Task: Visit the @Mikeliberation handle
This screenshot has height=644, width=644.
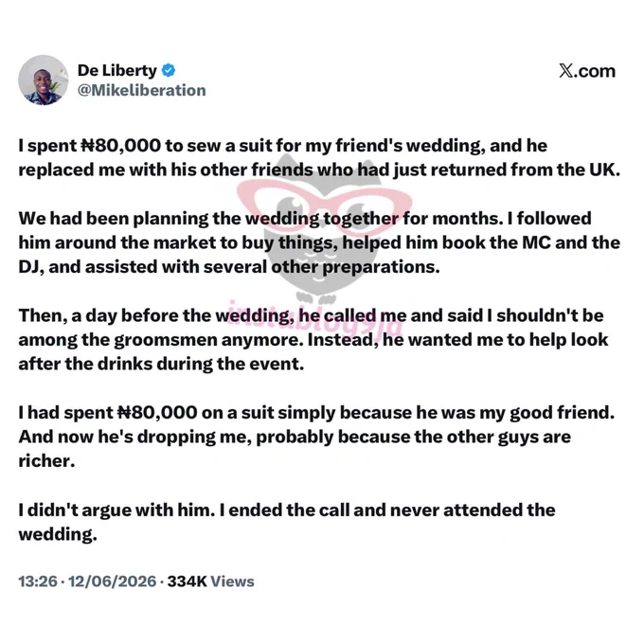Action: 142,90
